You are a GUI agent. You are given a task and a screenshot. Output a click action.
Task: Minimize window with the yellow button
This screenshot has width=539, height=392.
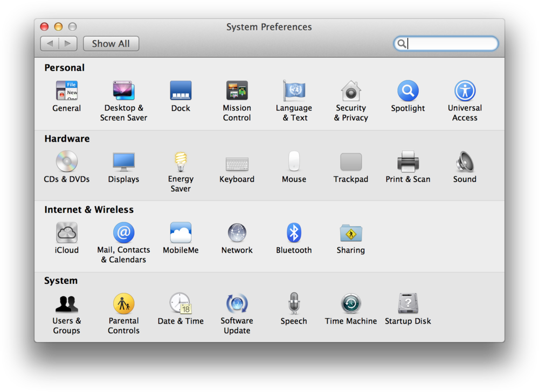pos(58,27)
